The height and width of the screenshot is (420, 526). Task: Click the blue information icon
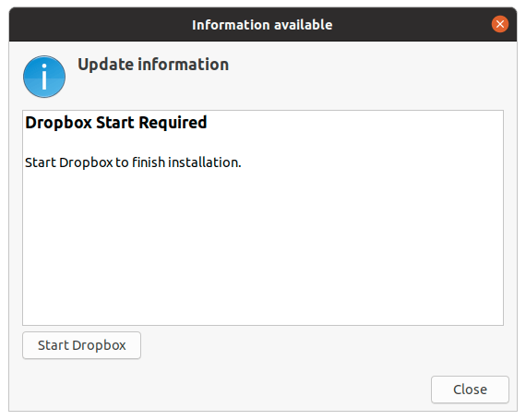(44, 77)
